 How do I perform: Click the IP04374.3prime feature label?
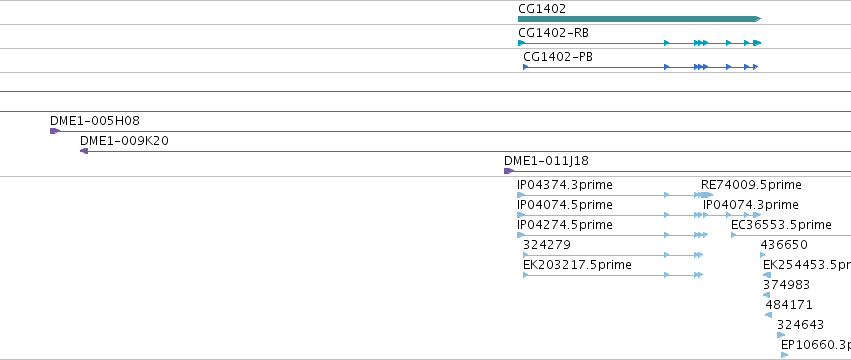click(565, 185)
